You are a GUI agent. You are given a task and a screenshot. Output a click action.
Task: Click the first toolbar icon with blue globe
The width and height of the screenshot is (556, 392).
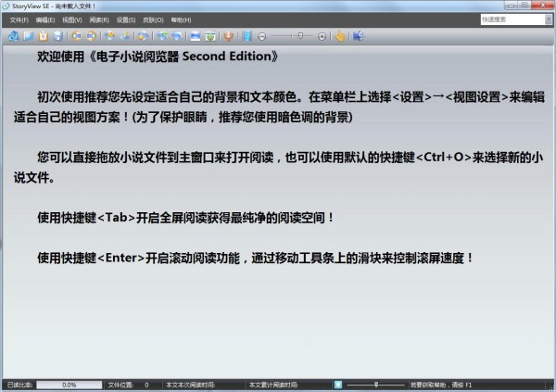tap(13, 36)
